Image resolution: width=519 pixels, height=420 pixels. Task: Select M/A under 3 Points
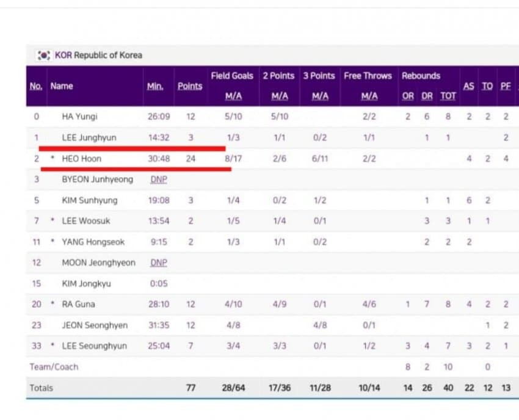(319, 96)
